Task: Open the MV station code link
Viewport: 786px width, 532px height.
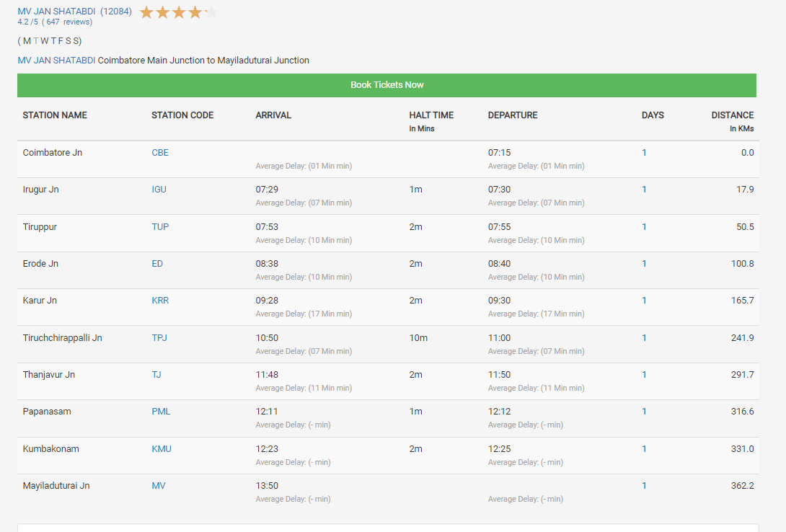Action: point(159,486)
